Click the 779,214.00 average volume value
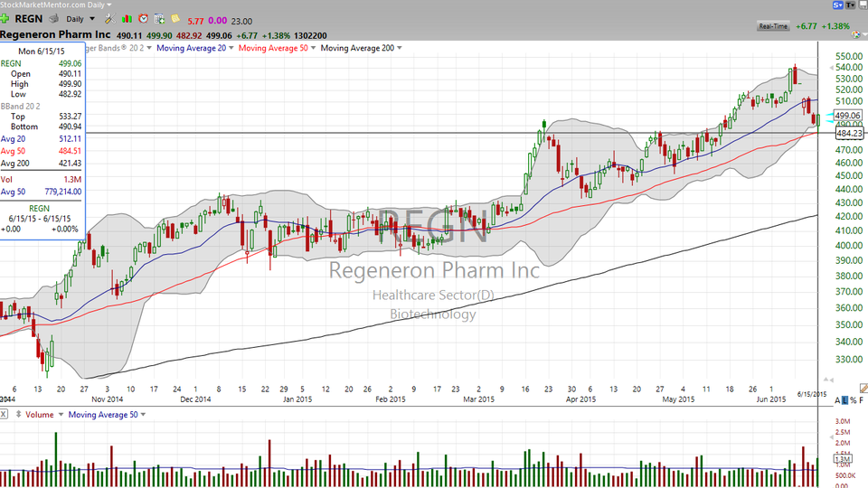 coord(63,192)
